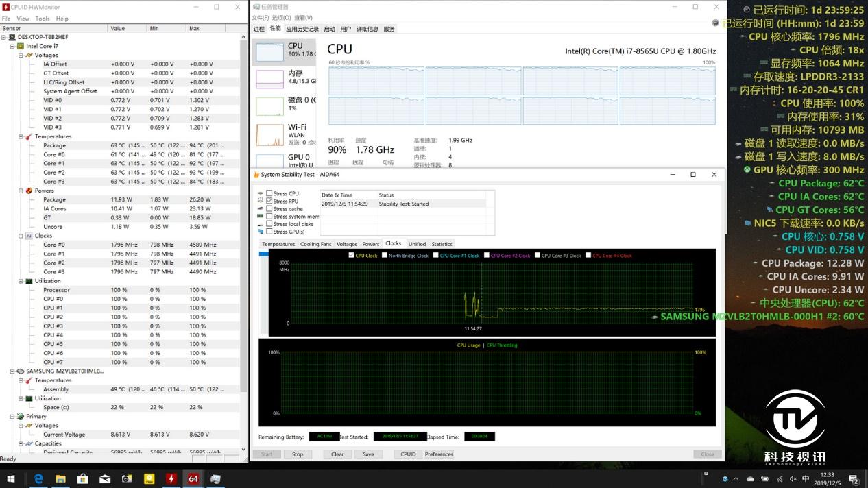
Task: Click the GPU icon beside Stress GPU(s)
Action: tap(261, 232)
